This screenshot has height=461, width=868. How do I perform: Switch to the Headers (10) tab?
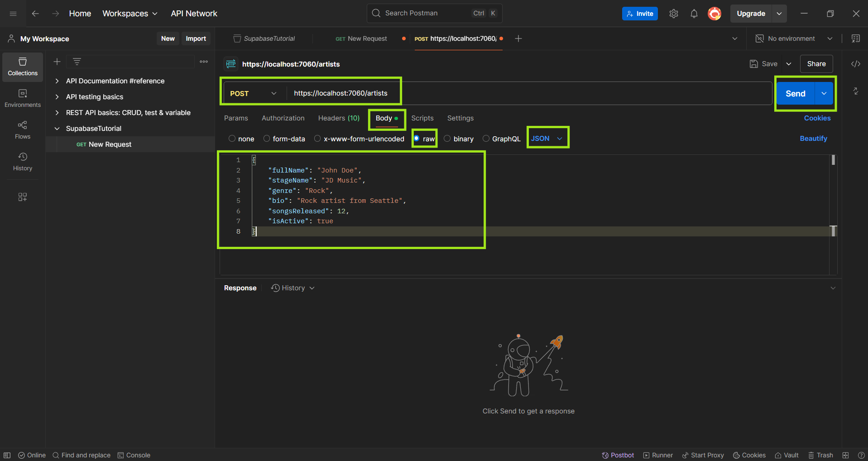point(339,118)
